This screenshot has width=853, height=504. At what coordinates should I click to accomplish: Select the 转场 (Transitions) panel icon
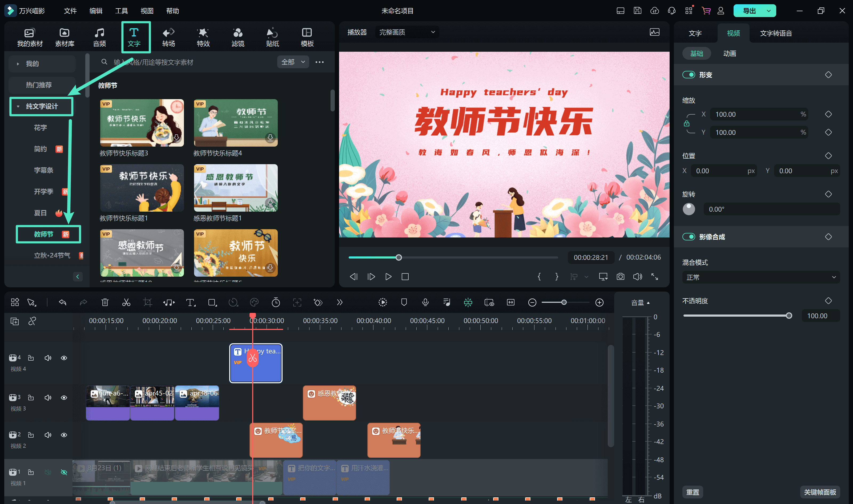pos(168,36)
